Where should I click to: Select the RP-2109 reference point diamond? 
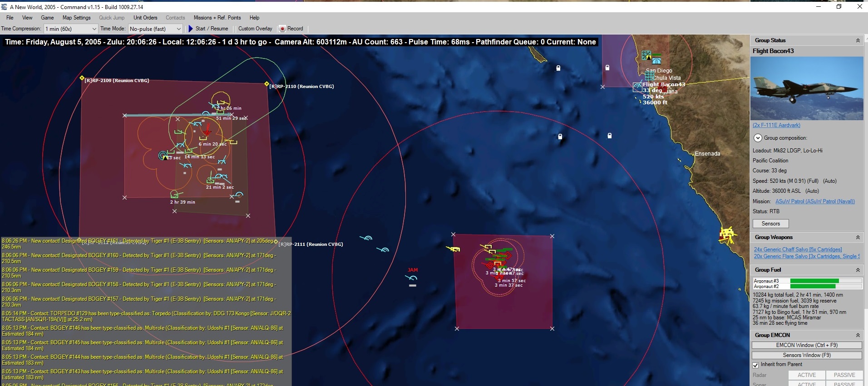pos(82,78)
